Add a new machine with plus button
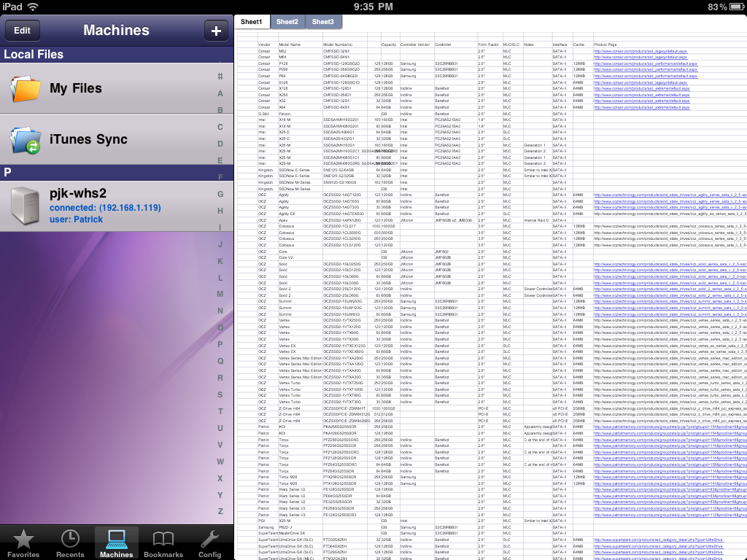 point(216,31)
